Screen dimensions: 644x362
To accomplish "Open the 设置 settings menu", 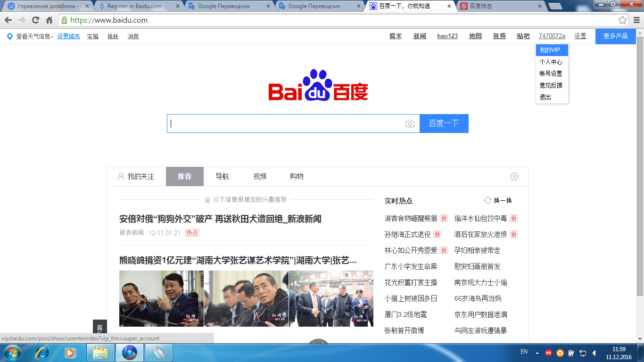I will pos(580,36).
